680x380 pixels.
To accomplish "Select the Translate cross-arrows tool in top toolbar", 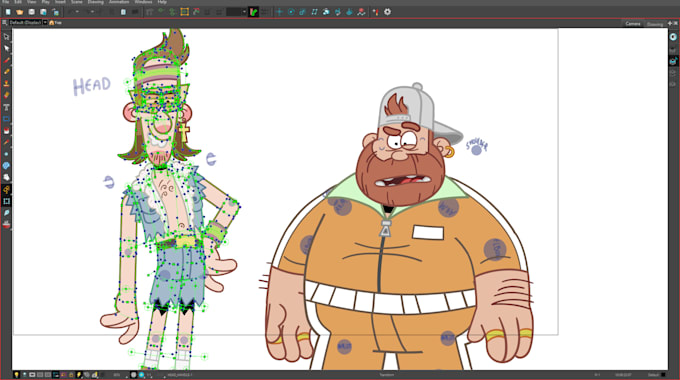I will click(279, 12).
